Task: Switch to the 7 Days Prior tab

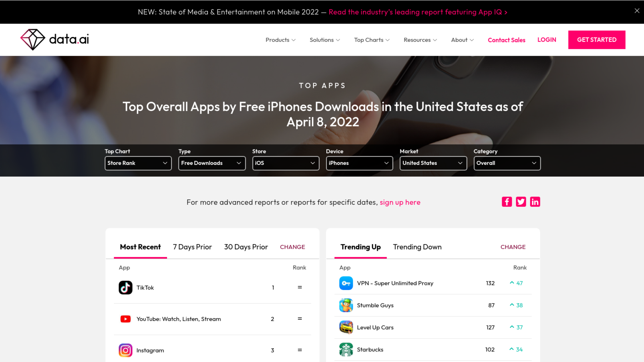Action: (192, 247)
